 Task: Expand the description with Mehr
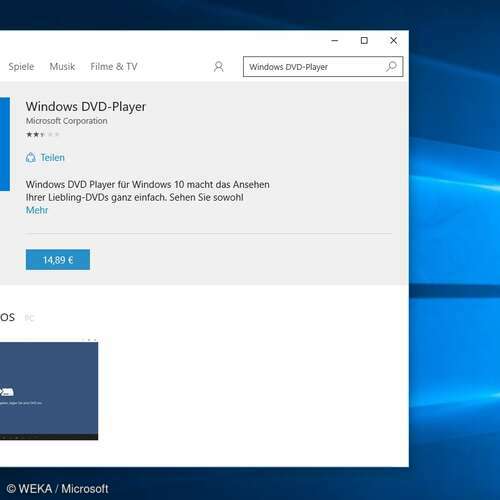(37, 210)
